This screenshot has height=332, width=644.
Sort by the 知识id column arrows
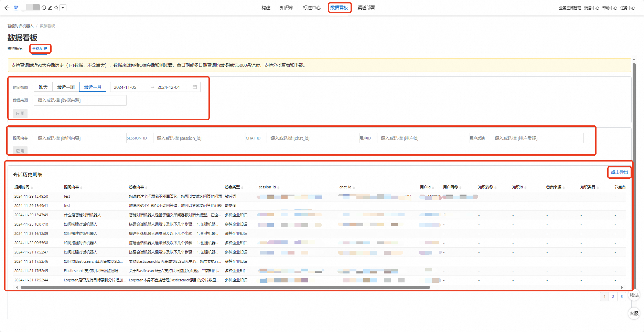pos(525,188)
